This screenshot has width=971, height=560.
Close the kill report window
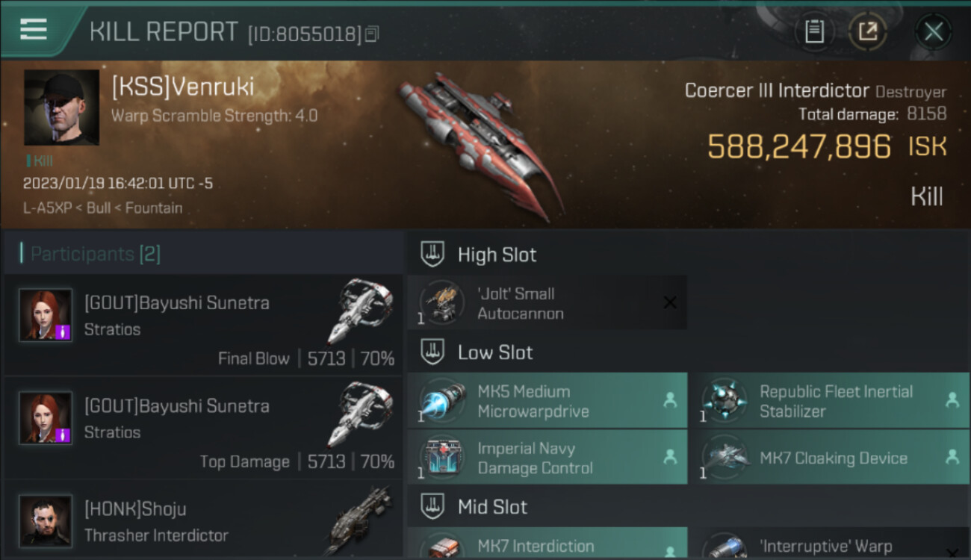933,32
